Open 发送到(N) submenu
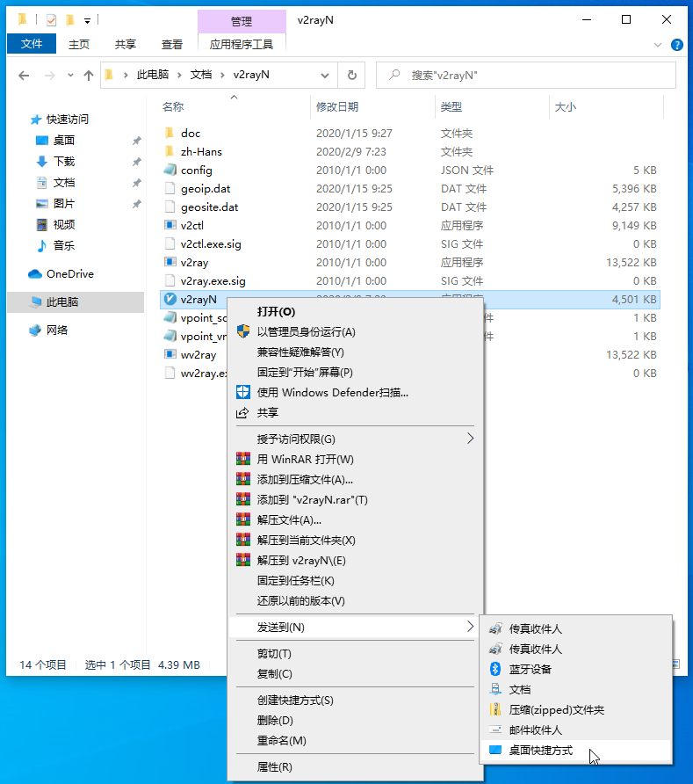The width and height of the screenshot is (693, 784). point(355,627)
